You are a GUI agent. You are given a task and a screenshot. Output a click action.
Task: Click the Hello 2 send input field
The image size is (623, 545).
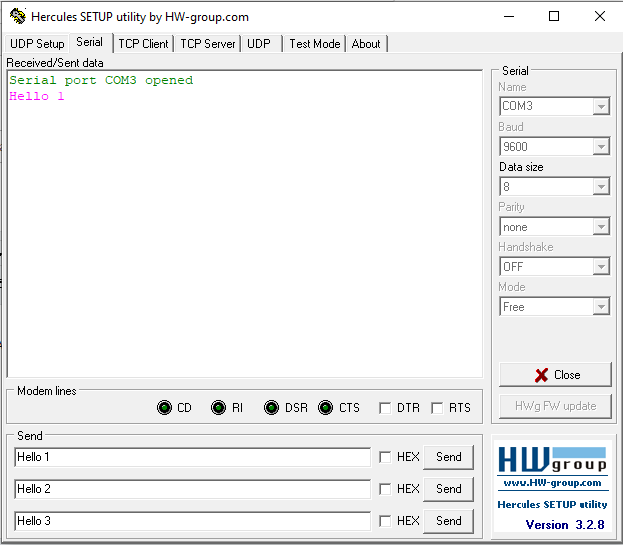(193, 489)
